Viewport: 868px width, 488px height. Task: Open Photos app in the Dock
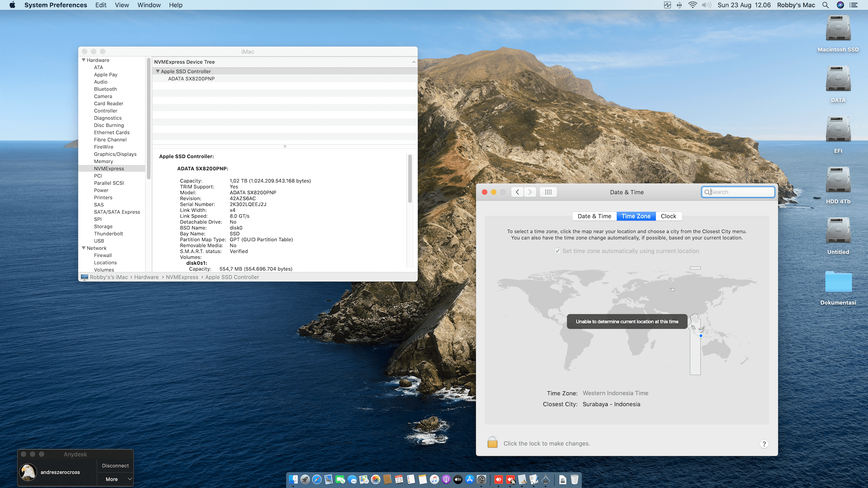point(376,479)
